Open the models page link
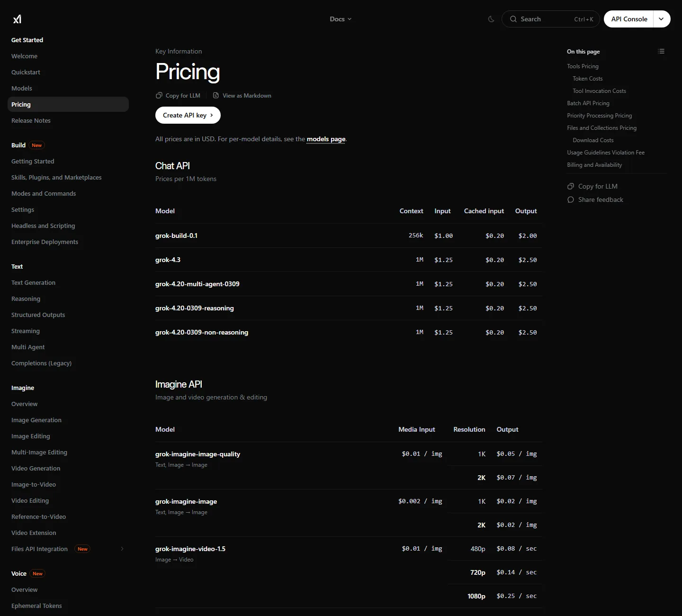This screenshot has height=616, width=682. point(326,139)
